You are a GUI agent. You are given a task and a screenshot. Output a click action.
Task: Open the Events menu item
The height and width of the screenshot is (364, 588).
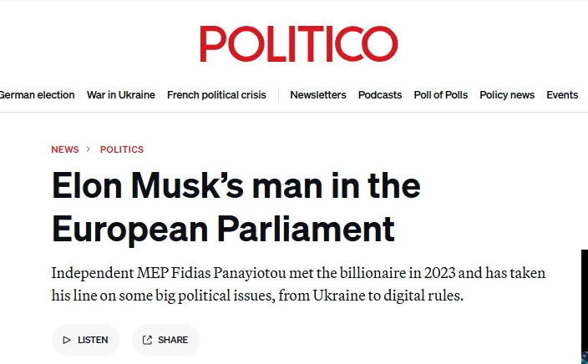point(562,95)
